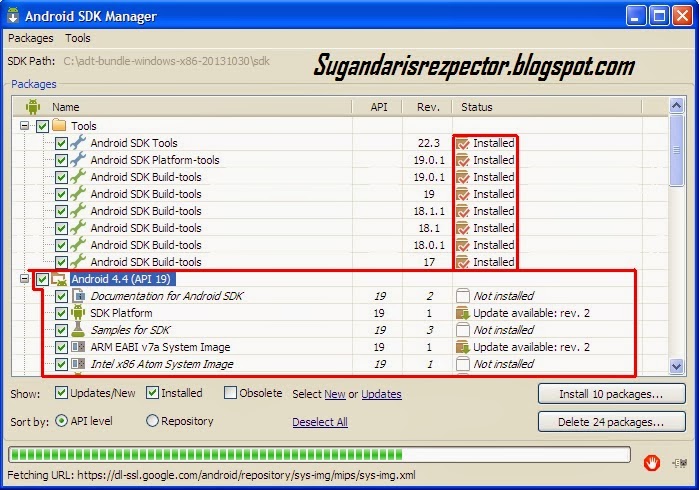Click the wrench icon beside Android SDK Platform-tools
This screenshot has height=490, width=699.
pyautogui.click(x=78, y=160)
